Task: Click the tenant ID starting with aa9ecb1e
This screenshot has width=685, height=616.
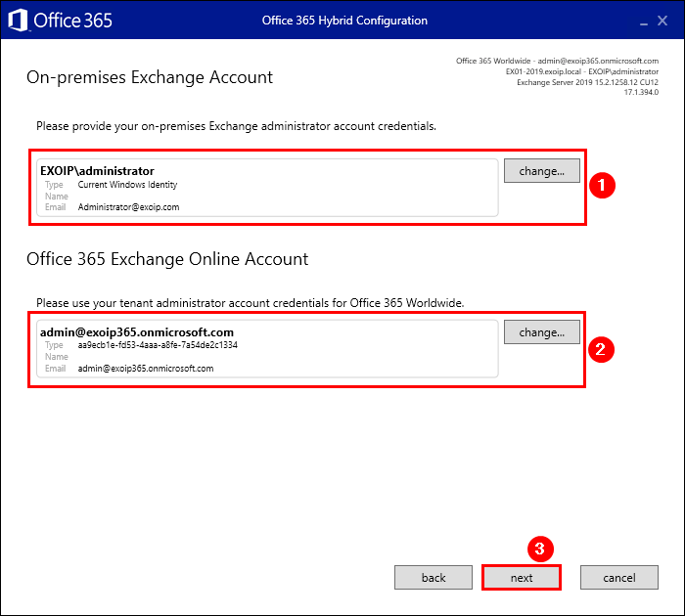Action: click(158, 345)
